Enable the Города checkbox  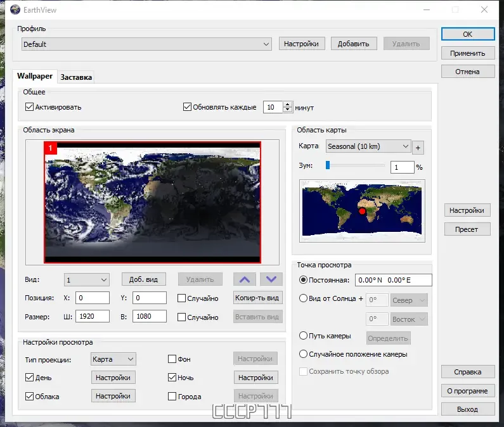tap(172, 396)
